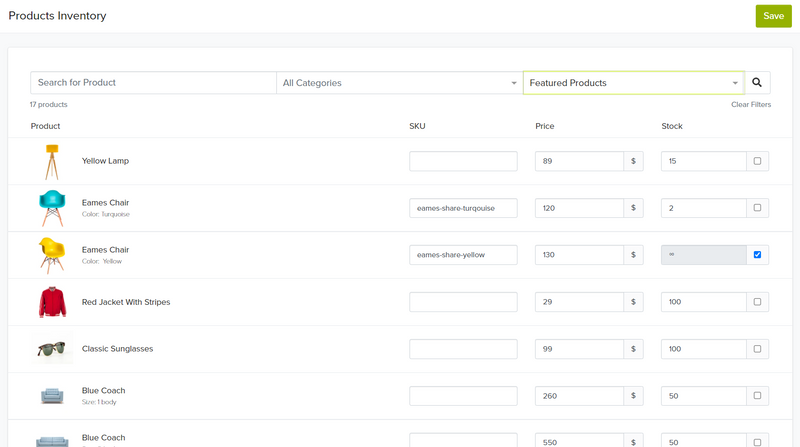Screen dimensions: 800x447
Task: Tick the stock checkbox for Classic Sunglasses
Action: [x=757, y=349]
